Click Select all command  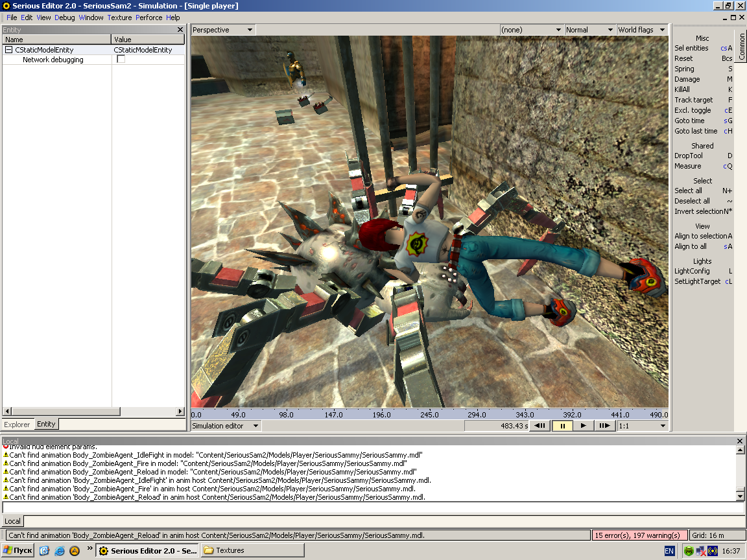[x=703, y=191]
